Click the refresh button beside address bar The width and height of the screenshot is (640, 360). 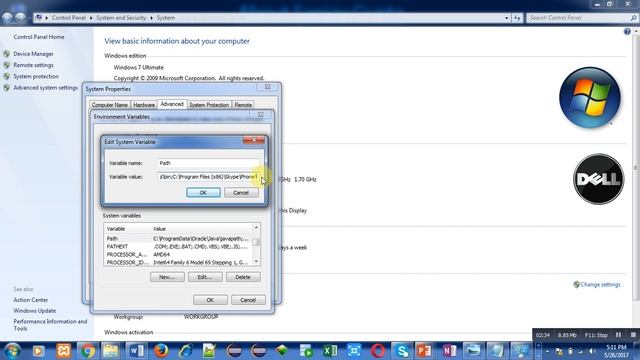point(517,18)
